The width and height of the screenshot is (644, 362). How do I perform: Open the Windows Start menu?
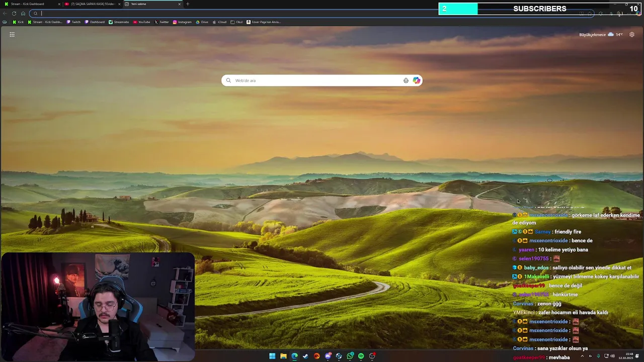click(x=272, y=356)
